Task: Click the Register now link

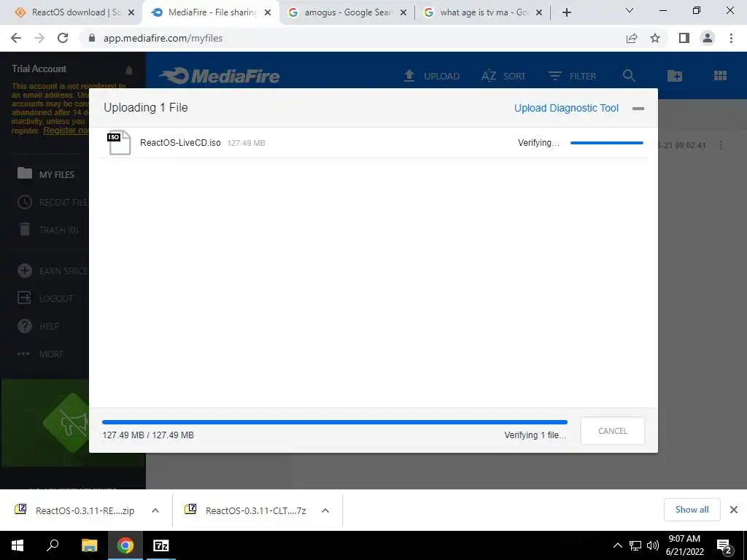Action: (66, 130)
